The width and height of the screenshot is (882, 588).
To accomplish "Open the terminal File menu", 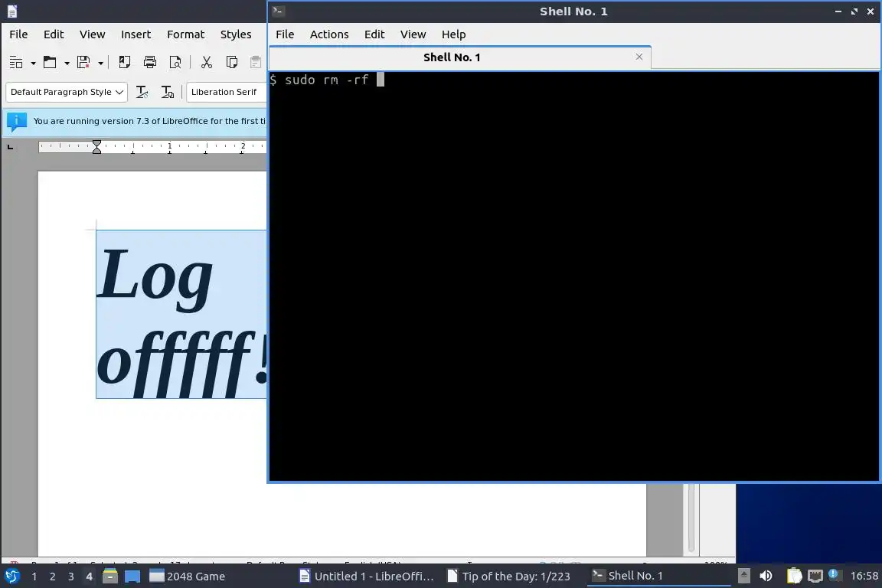I will (x=285, y=34).
